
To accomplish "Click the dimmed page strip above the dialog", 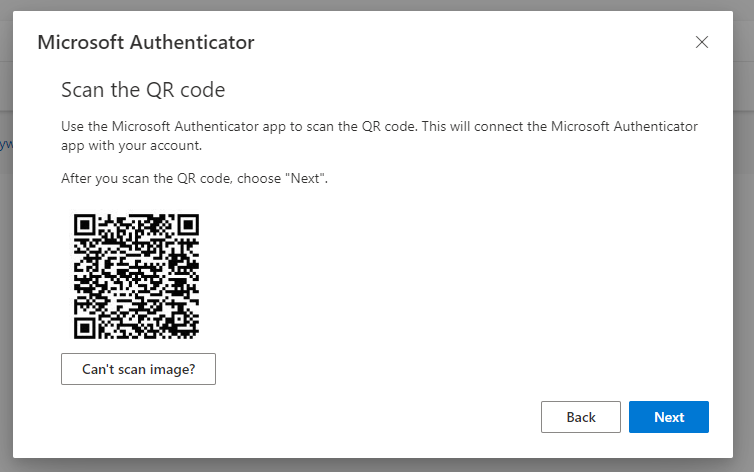I will coord(377,5).
